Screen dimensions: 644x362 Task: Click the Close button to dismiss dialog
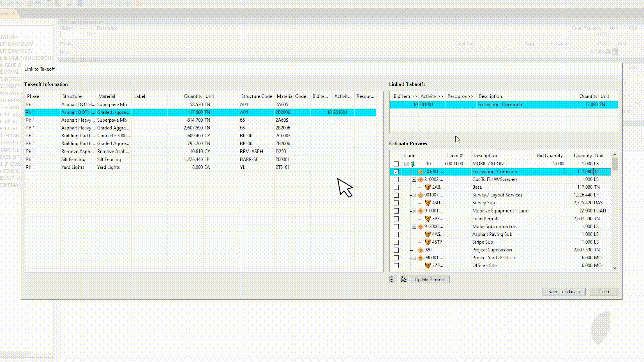(603, 291)
